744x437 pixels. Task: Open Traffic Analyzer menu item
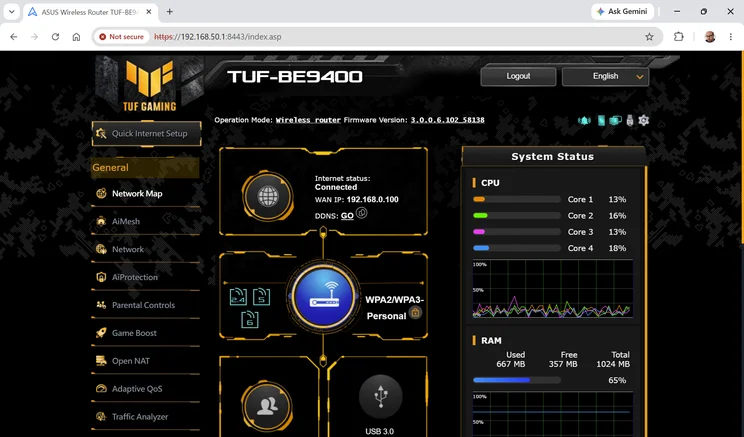coord(146,417)
